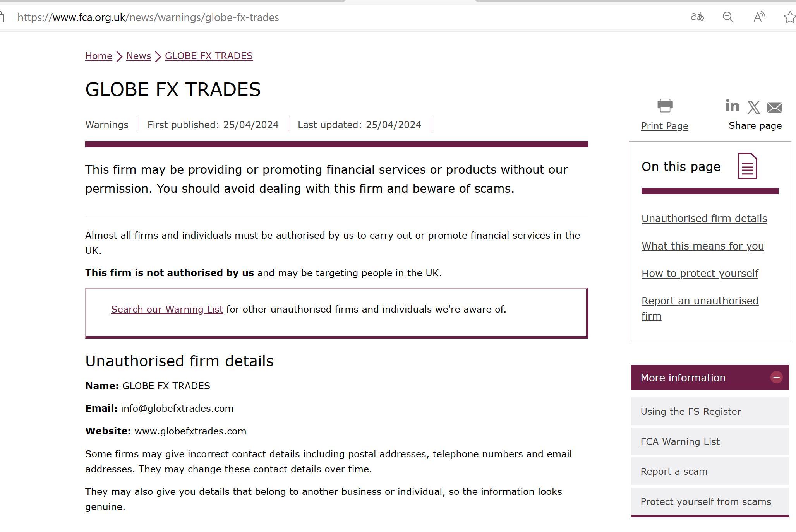The image size is (796, 532).
Task: Share page by email envelope icon
Action: [x=774, y=107]
